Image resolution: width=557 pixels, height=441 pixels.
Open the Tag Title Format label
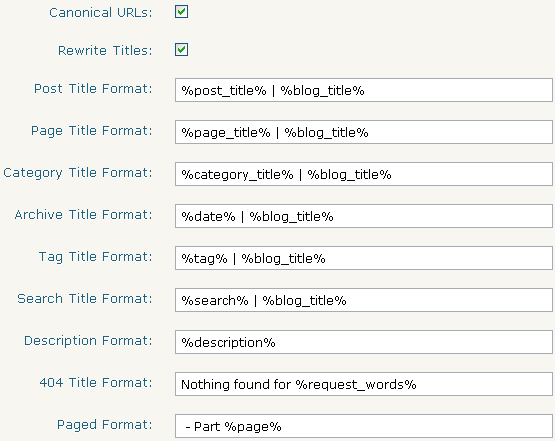(x=96, y=257)
